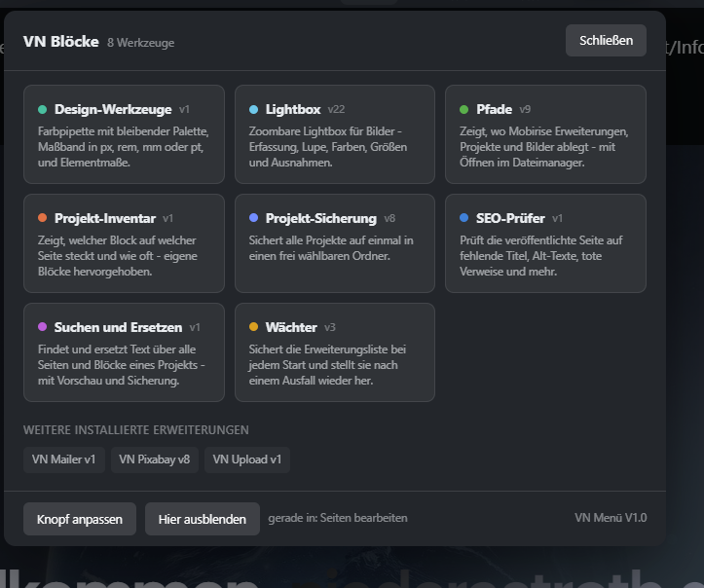Image resolution: width=704 pixels, height=588 pixels.
Task: Click the Suchen und Ersetzen description text
Action: (x=121, y=365)
